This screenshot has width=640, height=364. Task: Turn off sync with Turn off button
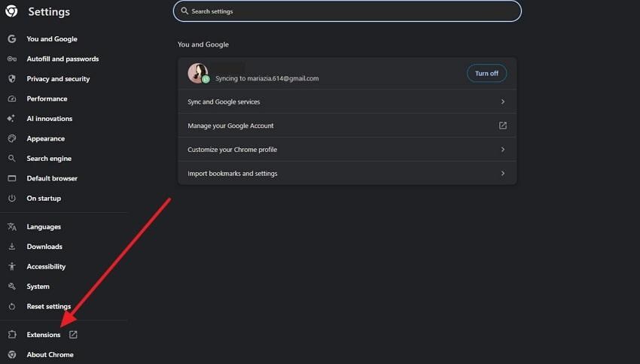point(486,74)
